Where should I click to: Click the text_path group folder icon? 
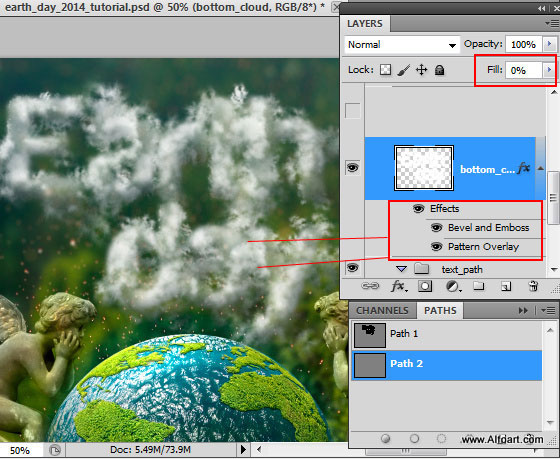[x=421, y=269]
